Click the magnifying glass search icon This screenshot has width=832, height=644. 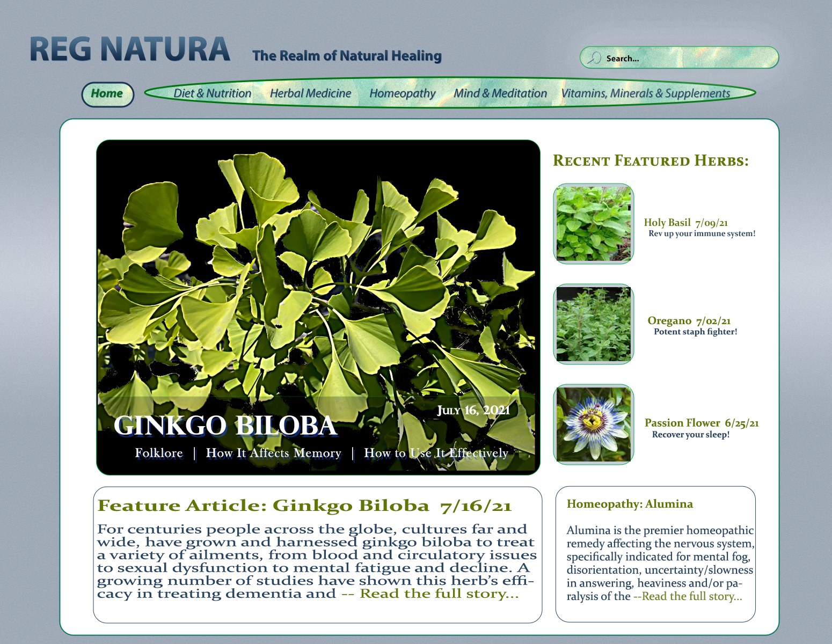(594, 58)
